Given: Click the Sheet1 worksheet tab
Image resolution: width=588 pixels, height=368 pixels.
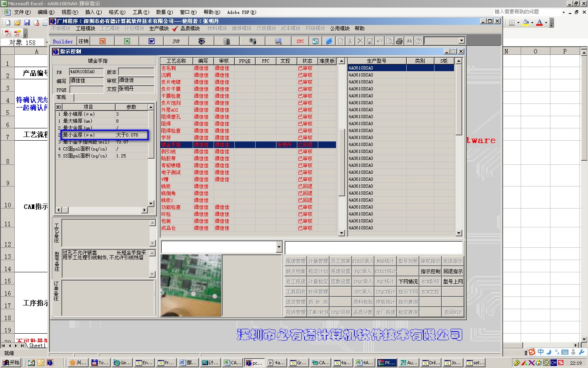Looking at the screenshot, I should (x=37, y=346).
